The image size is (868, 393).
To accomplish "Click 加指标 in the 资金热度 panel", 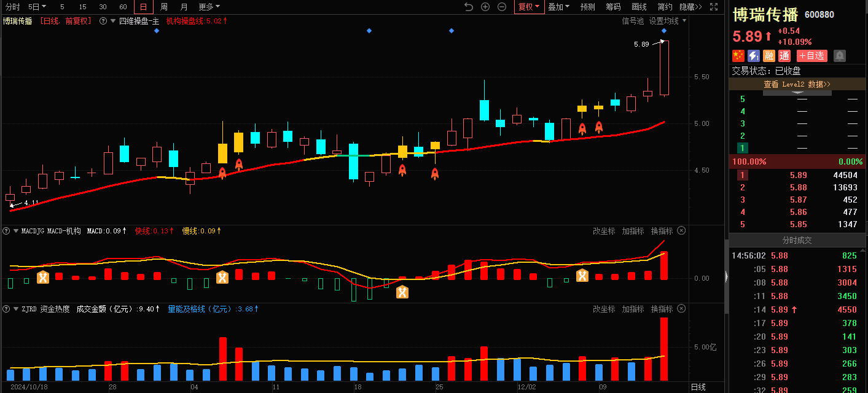I will tap(633, 309).
